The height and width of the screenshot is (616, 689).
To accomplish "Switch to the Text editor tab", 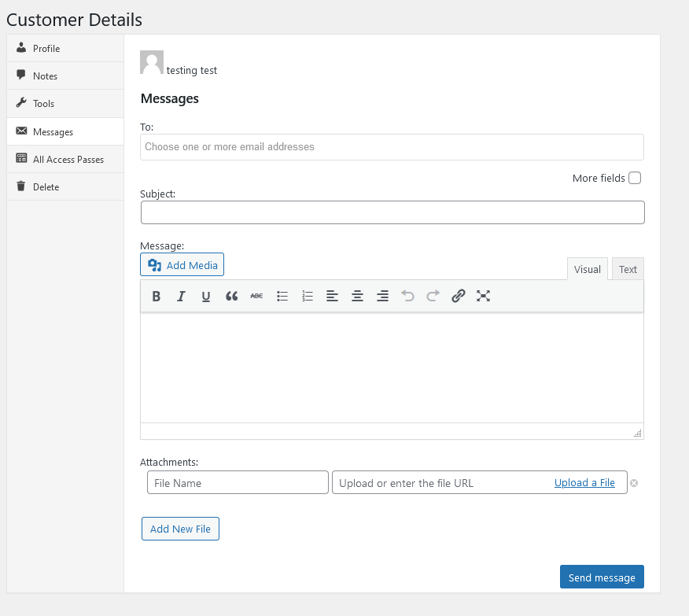I will (628, 269).
